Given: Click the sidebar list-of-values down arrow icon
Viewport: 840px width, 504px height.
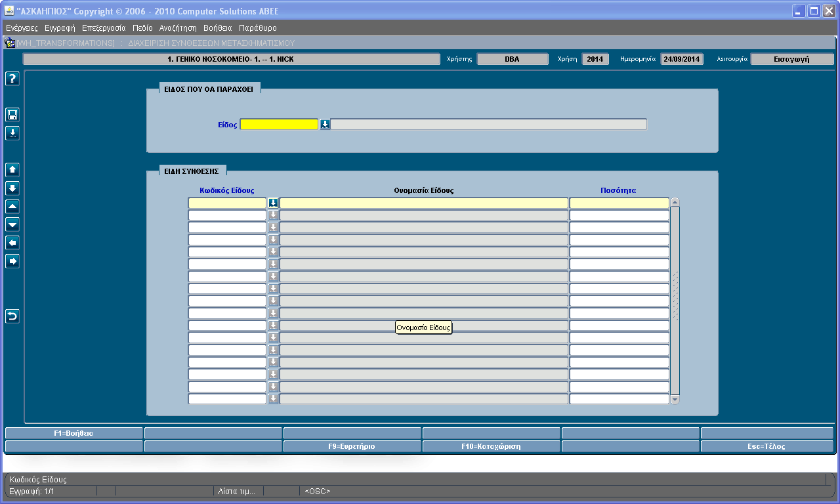Looking at the screenshot, I should point(12,133).
